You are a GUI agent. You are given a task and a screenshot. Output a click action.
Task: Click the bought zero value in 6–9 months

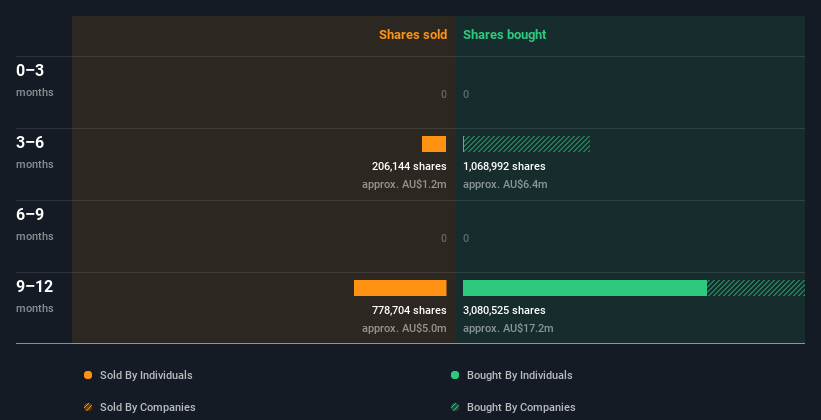pos(466,238)
